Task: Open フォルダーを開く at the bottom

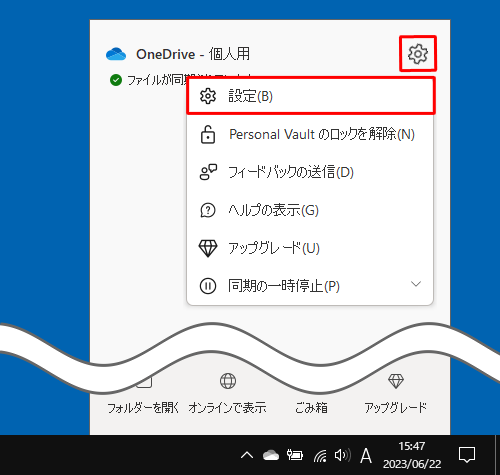Action: tap(143, 407)
